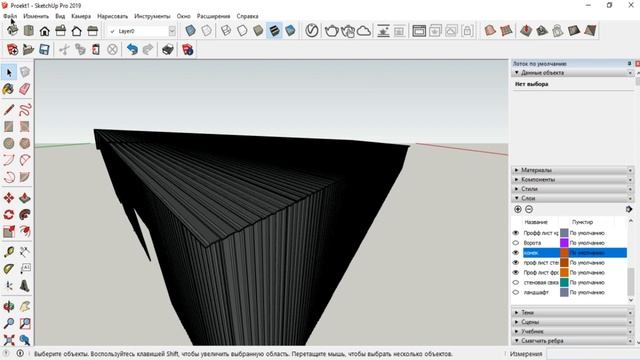Activate the Move tool
Screen dimensions: 640x360
click(9, 198)
